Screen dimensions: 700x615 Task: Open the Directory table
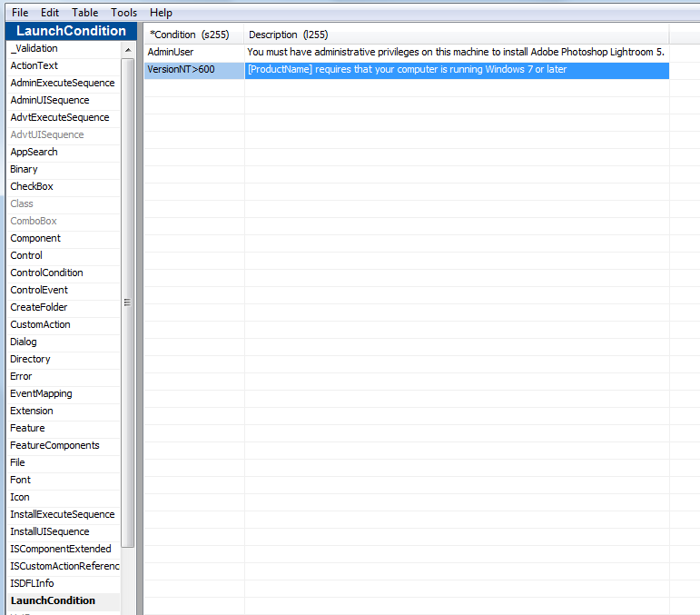point(30,359)
